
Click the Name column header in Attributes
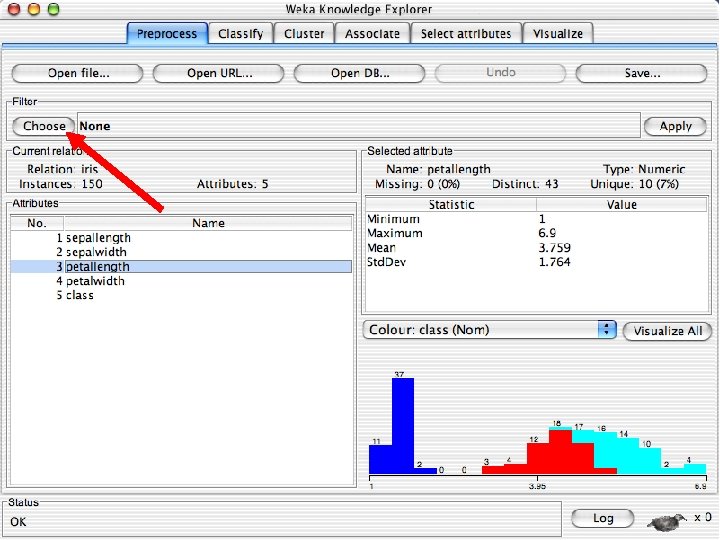pos(208,223)
